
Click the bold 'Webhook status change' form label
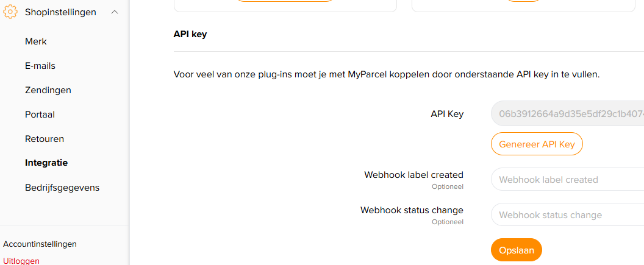(x=412, y=210)
